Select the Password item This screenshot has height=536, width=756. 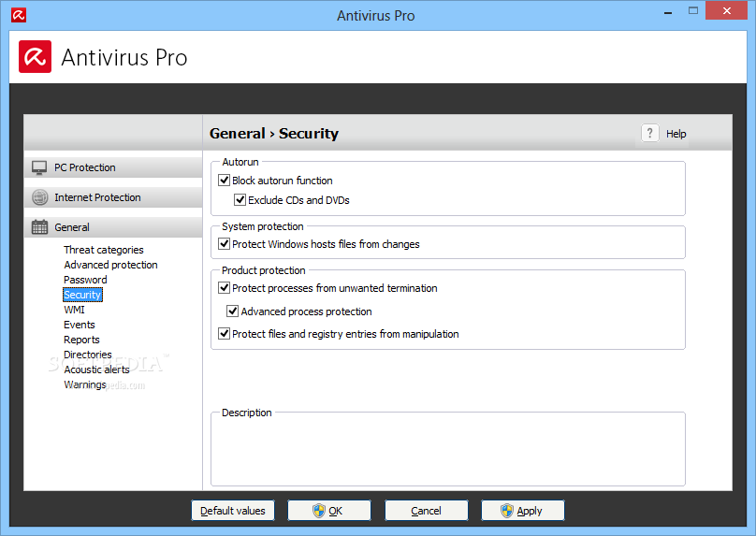[x=85, y=280]
